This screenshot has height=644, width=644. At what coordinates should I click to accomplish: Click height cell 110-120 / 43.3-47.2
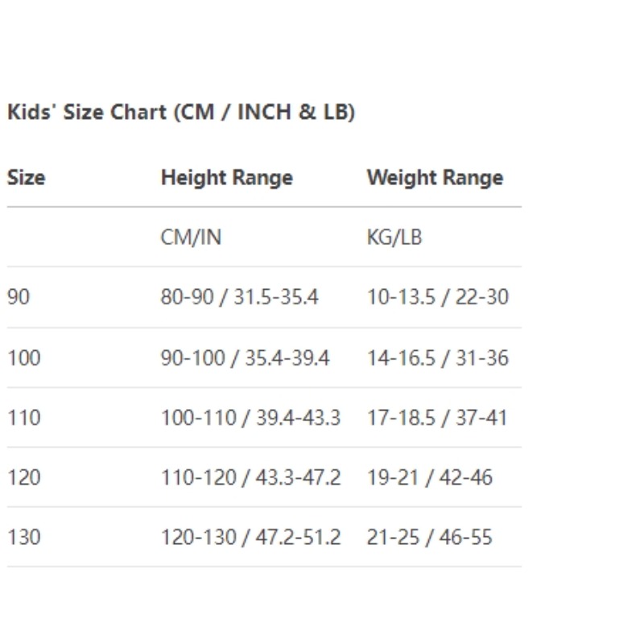coord(251,477)
